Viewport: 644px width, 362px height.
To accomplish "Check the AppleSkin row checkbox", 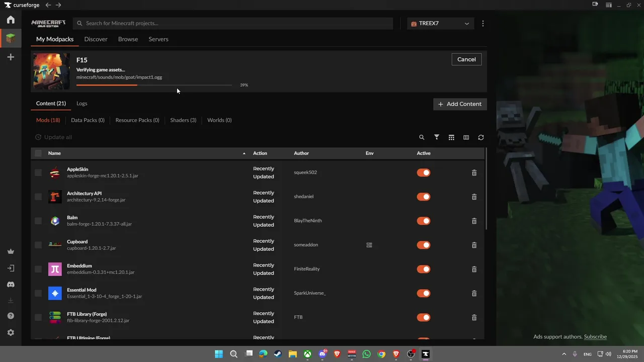I will pyautogui.click(x=38, y=172).
